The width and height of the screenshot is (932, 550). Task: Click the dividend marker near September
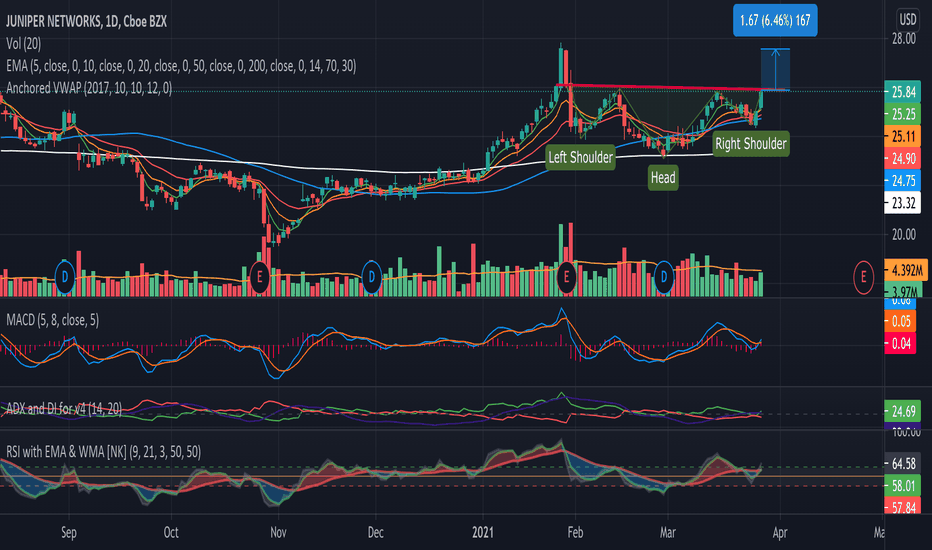tap(65, 276)
